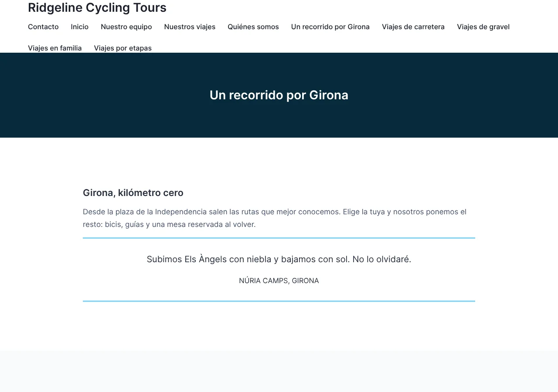Open Viajes de carretera from the menu
558x392 pixels.
point(413,27)
